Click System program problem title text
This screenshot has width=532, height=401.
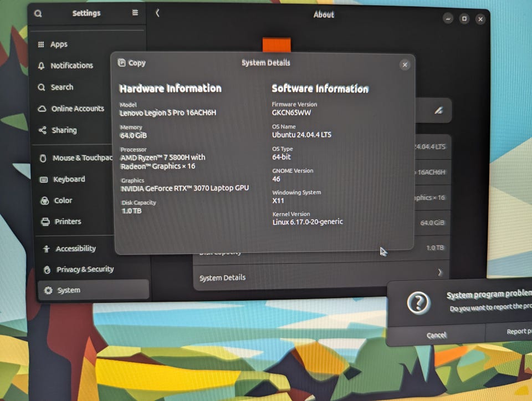[x=489, y=294]
